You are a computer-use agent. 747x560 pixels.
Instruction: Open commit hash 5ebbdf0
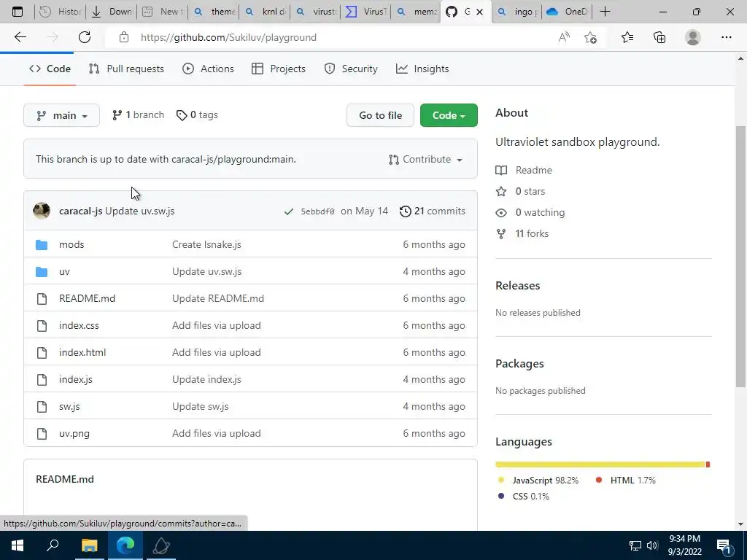(x=317, y=211)
